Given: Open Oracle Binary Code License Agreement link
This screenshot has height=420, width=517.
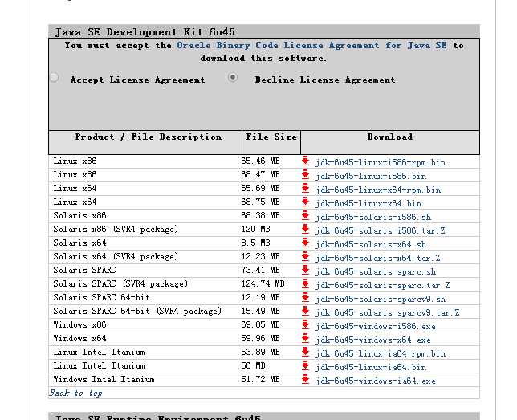Looking at the screenshot, I should 311,45.
